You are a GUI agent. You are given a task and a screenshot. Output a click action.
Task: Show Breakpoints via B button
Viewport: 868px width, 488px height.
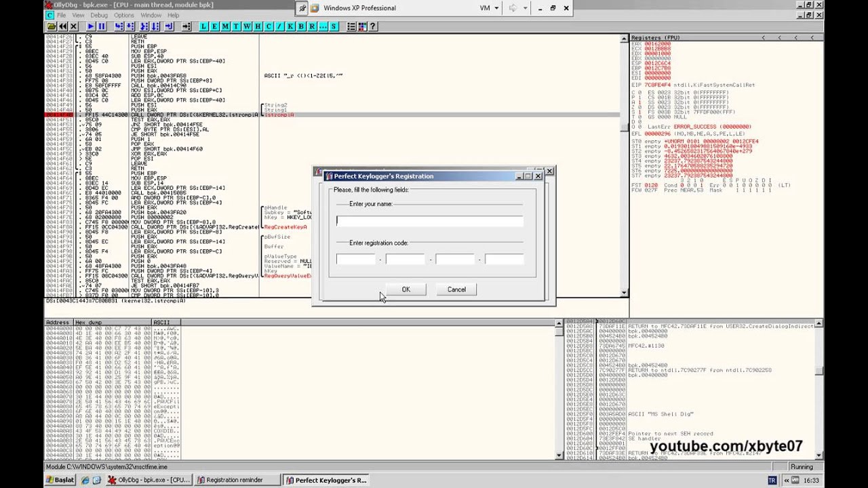[301, 26]
